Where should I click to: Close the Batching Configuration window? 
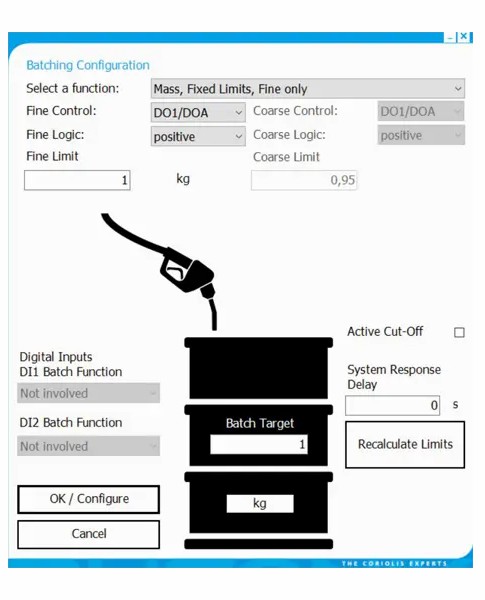click(x=464, y=36)
